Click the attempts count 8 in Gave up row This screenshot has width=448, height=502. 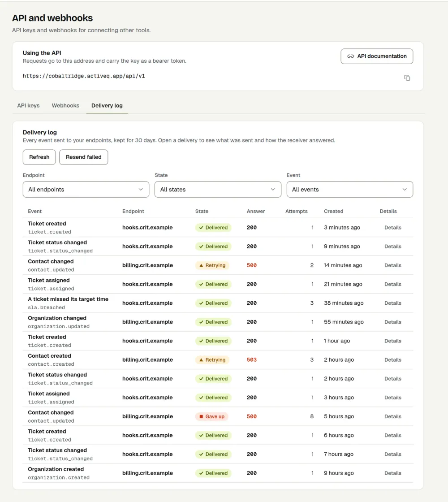click(x=312, y=416)
